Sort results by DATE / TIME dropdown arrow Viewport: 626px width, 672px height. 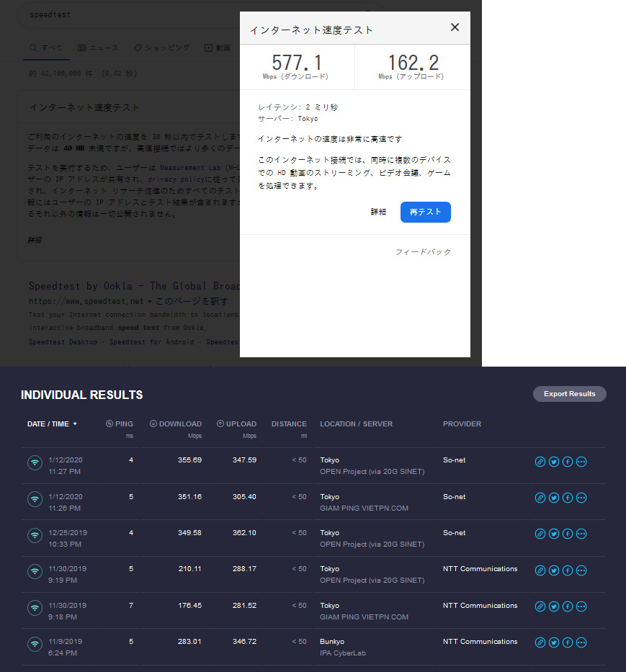click(x=75, y=424)
